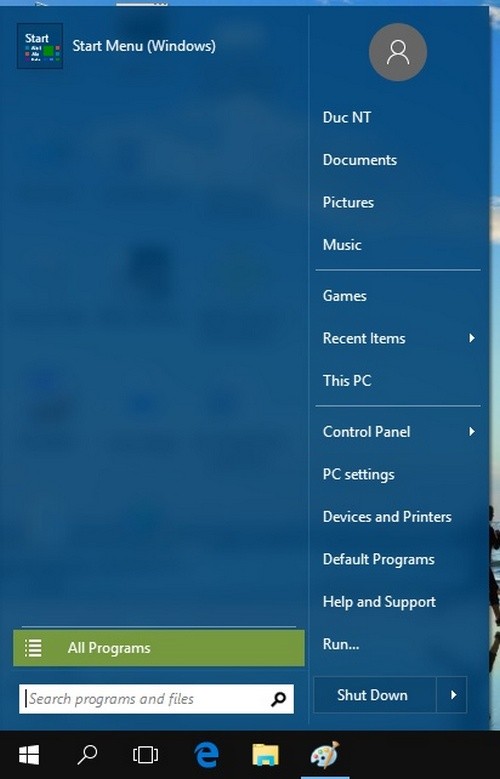This screenshot has width=500, height=779.
Task: Expand the Control Panel submenu arrow
Action: (x=472, y=432)
